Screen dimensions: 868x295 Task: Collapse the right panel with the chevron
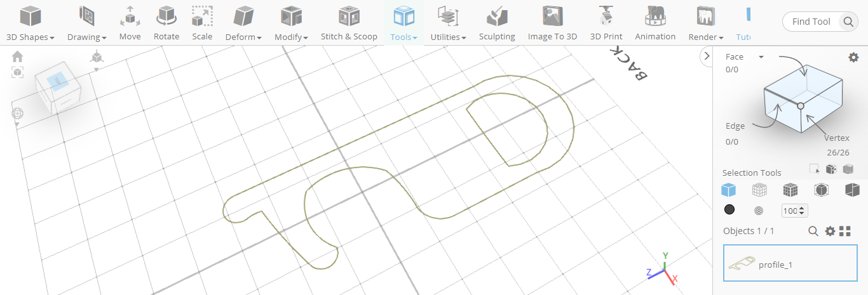coord(706,56)
